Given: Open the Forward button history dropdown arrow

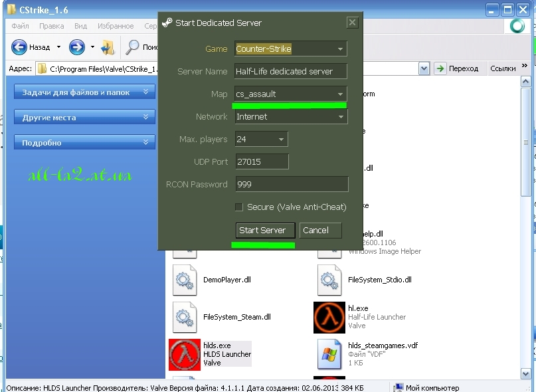Looking at the screenshot, I should click(92, 47).
